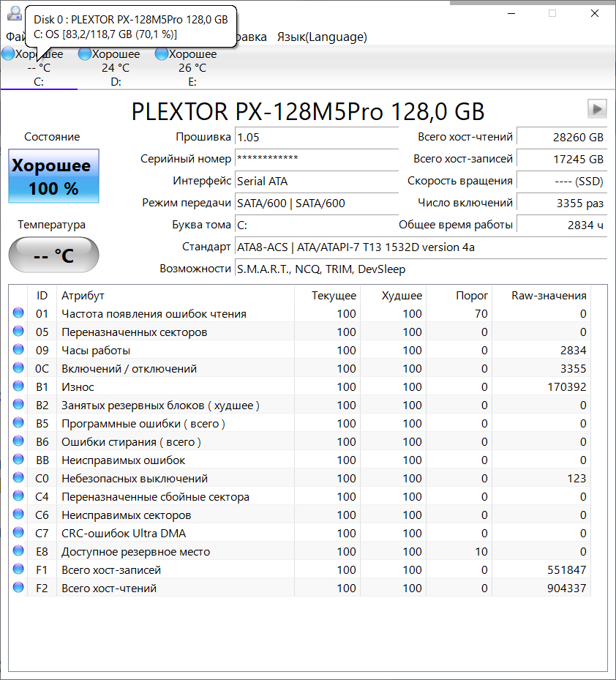The width and height of the screenshot is (616, 680).
Task: Click the Худшее column header
Action: [x=393, y=295]
